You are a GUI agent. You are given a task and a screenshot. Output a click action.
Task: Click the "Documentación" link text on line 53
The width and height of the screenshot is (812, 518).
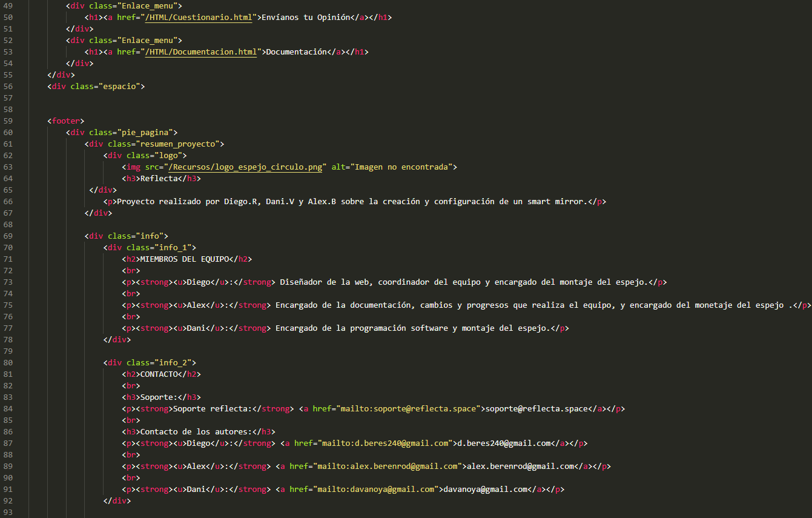point(297,52)
